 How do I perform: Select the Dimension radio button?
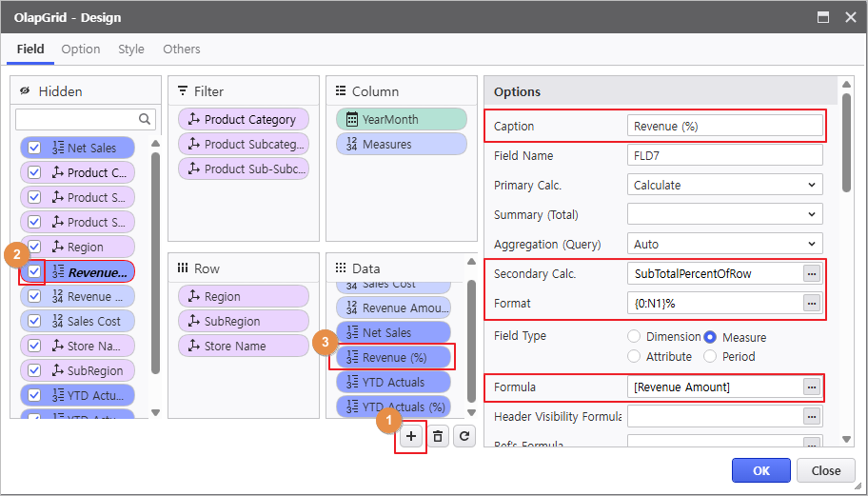pos(634,337)
